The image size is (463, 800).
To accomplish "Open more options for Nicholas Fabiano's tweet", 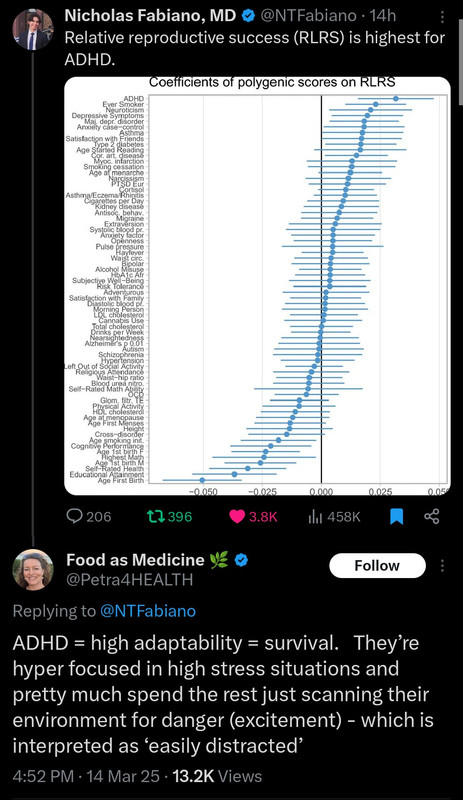I will tap(442, 17).
